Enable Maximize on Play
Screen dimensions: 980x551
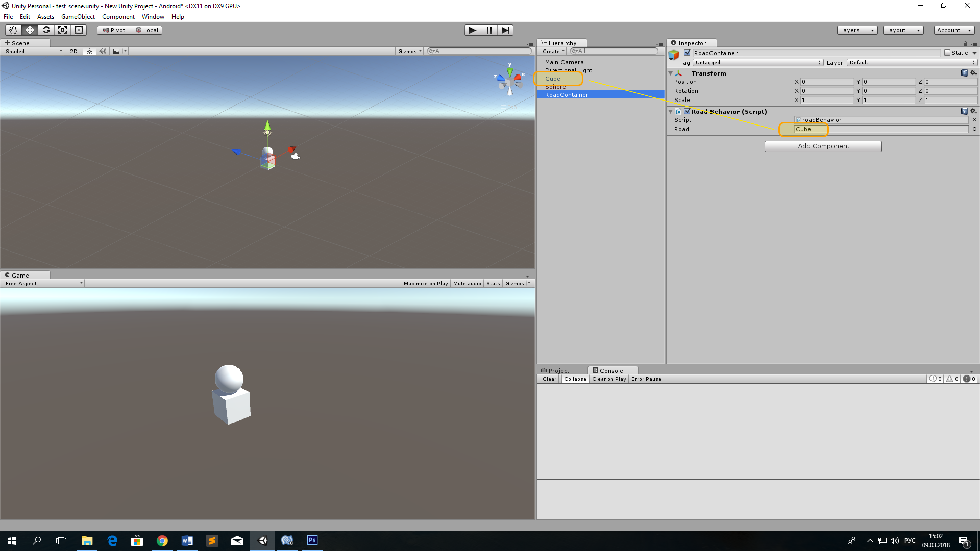(x=425, y=283)
